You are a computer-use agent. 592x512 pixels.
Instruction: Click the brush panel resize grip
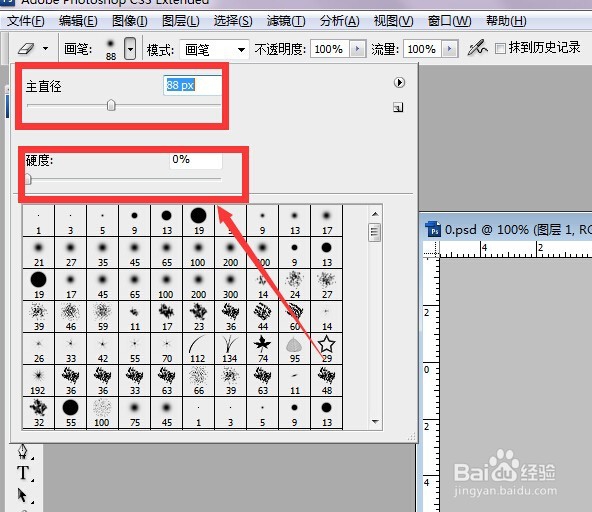point(412,436)
